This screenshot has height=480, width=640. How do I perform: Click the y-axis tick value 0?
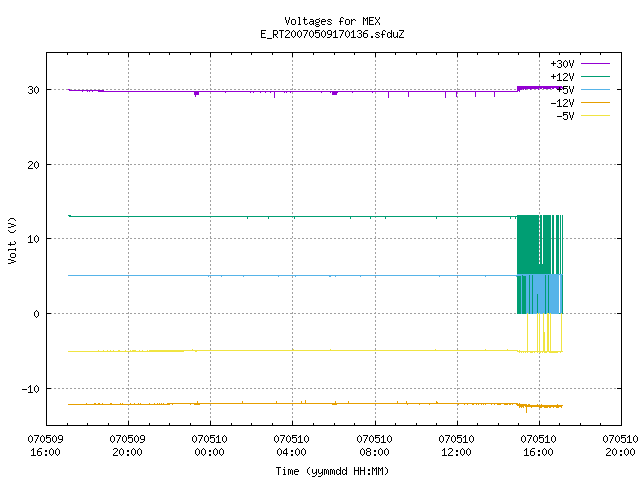(37, 314)
